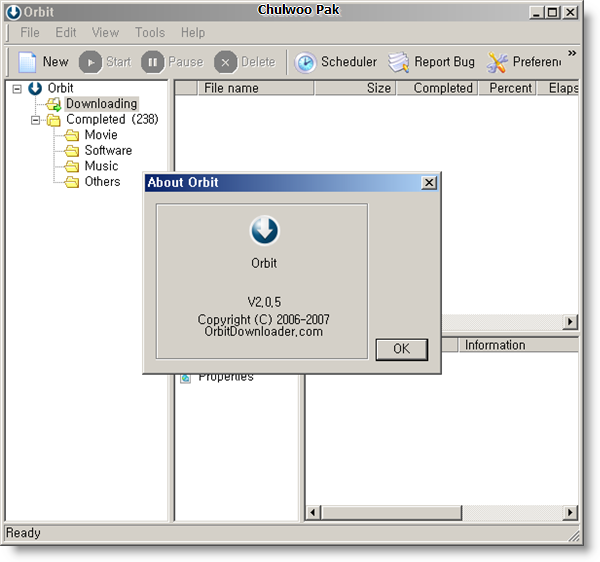This screenshot has width=600, height=562.
Task: Open the Scheduler from toolbar
Action: (305, 62)
